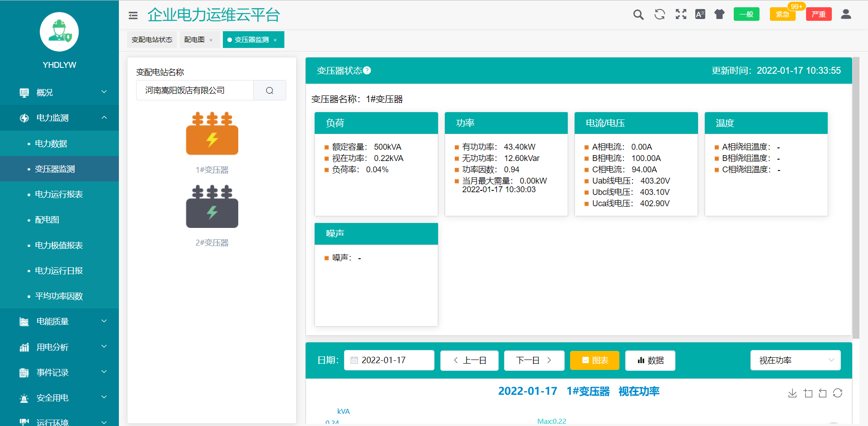Switch chart view to 图表 mode
The height and width of the screenshot is (426, 868).
point(594,360)
